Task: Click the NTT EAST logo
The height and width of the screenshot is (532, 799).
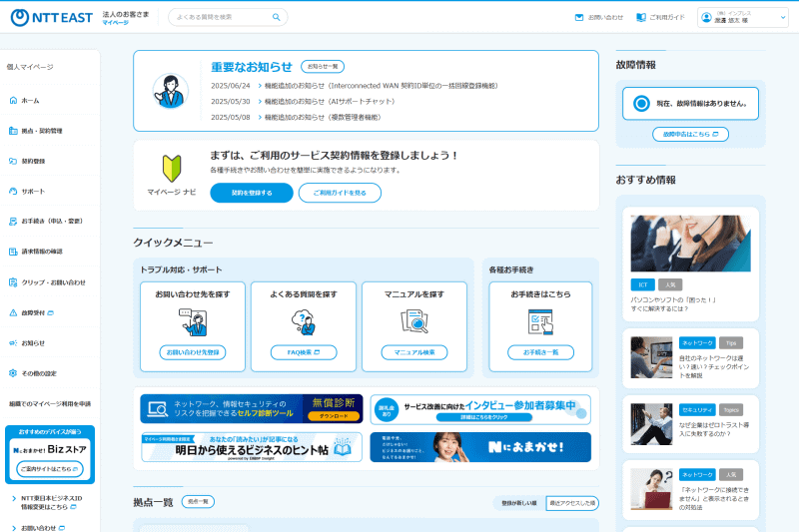Action: click(x=52, y=17)
